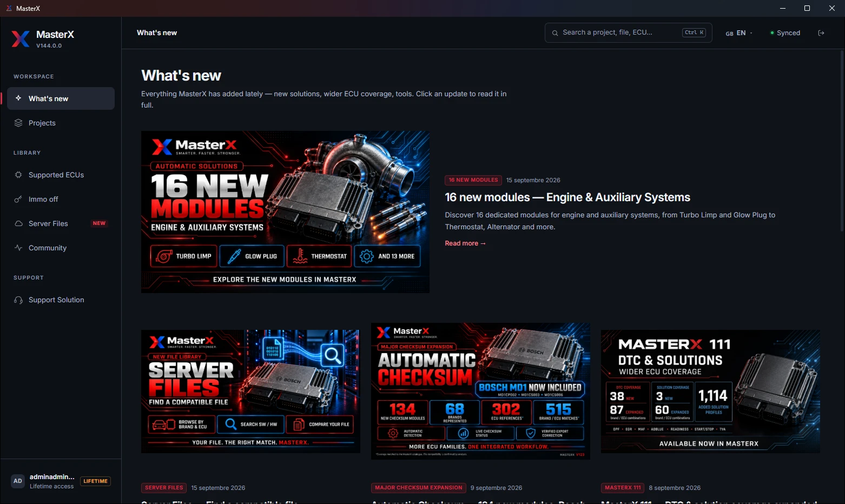
Task: Click the version label V144.0.0
Action: coord(49,46)
